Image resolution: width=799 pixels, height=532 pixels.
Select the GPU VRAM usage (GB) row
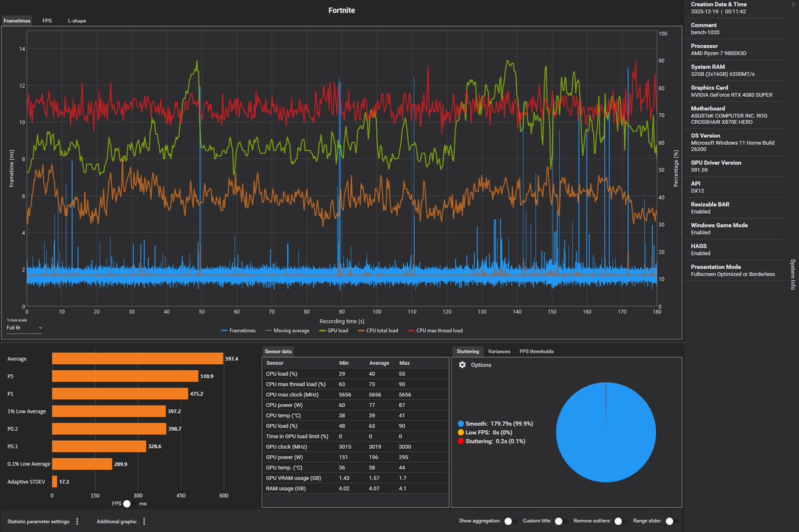coord(356,477)
